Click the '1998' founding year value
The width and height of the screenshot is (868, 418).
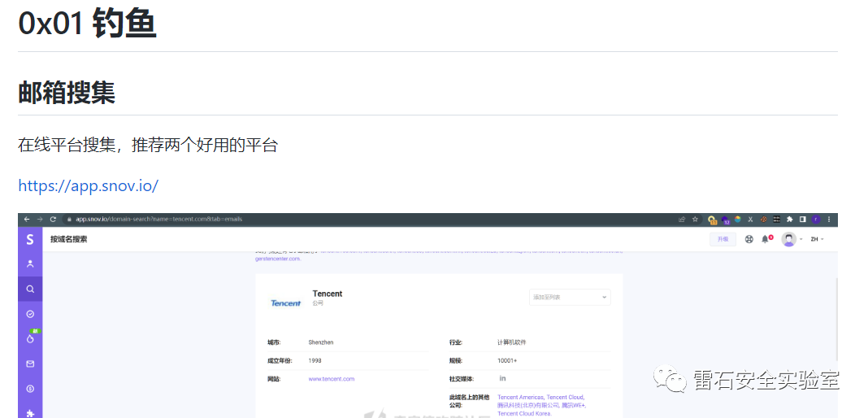pos(315,360)
